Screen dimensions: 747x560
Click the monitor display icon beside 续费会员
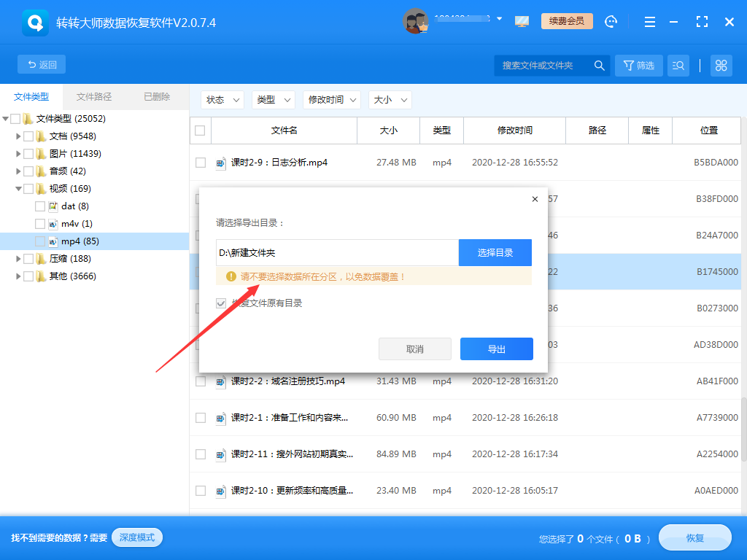coord(522,21)
